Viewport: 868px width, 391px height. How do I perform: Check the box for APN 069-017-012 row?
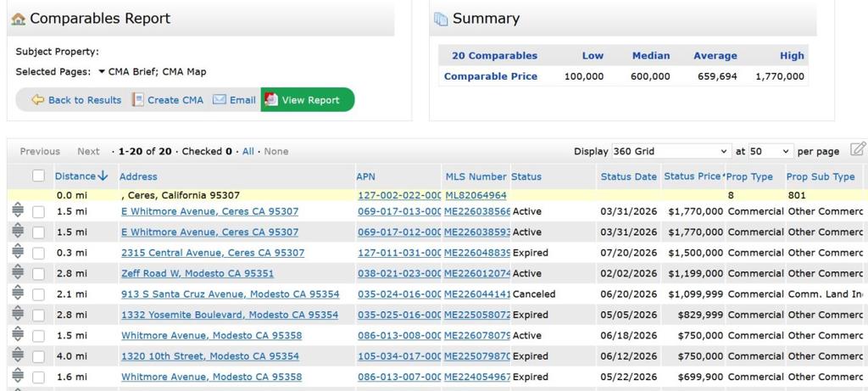click(x=38, y=232)
